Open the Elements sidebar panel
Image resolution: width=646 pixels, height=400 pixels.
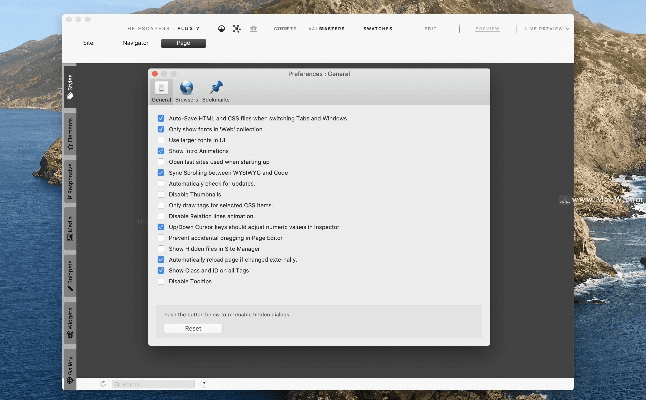pos(70,133)
